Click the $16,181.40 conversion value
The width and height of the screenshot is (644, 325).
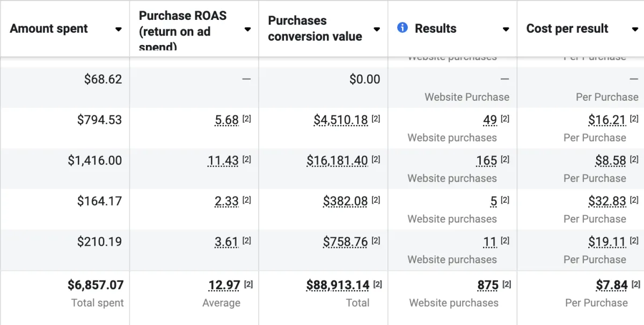[x=338, y=161]
